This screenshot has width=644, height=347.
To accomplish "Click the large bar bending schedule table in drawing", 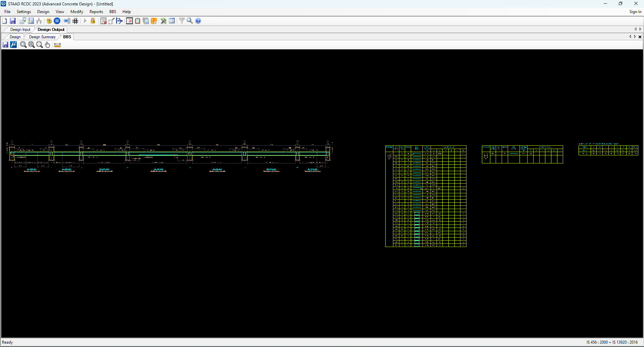I will point(426,196).
